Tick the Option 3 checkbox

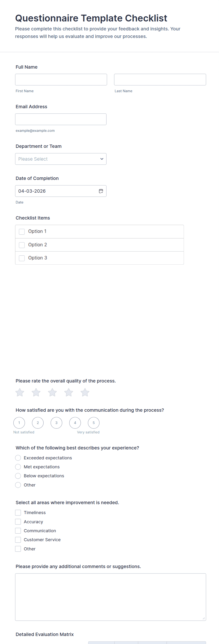pos(22,258)
